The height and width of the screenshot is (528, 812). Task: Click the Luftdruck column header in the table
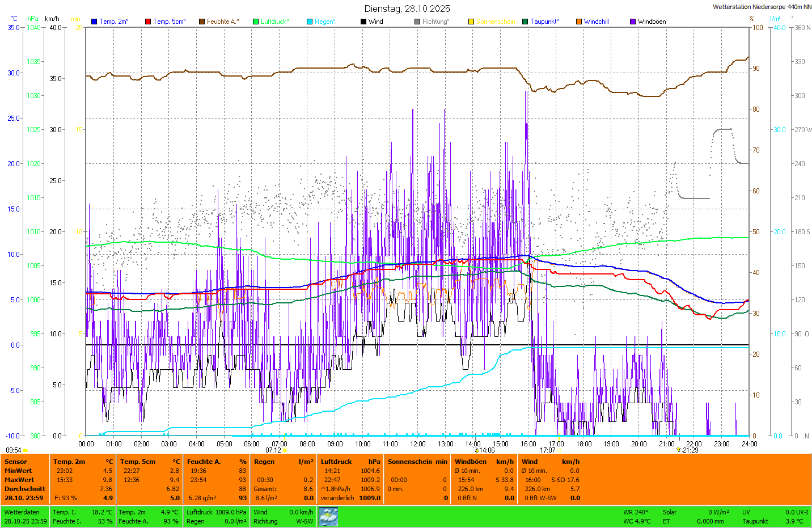(336, 462)
